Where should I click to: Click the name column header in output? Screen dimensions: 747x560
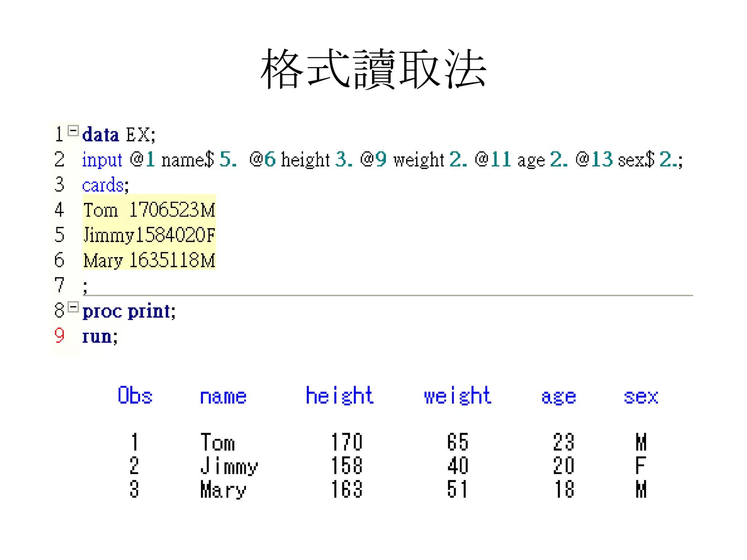tap(223, 396)
